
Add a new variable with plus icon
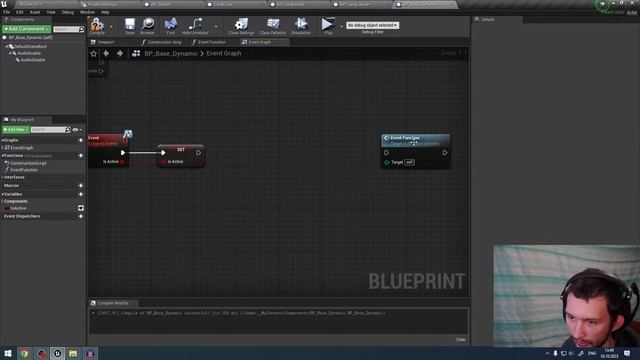tap(80, 194)
